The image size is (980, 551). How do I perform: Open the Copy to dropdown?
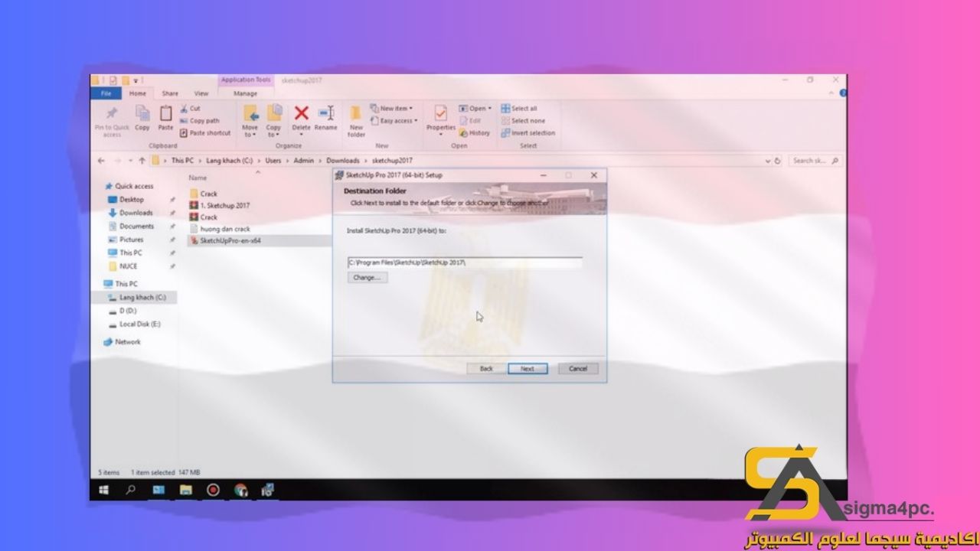273,121
